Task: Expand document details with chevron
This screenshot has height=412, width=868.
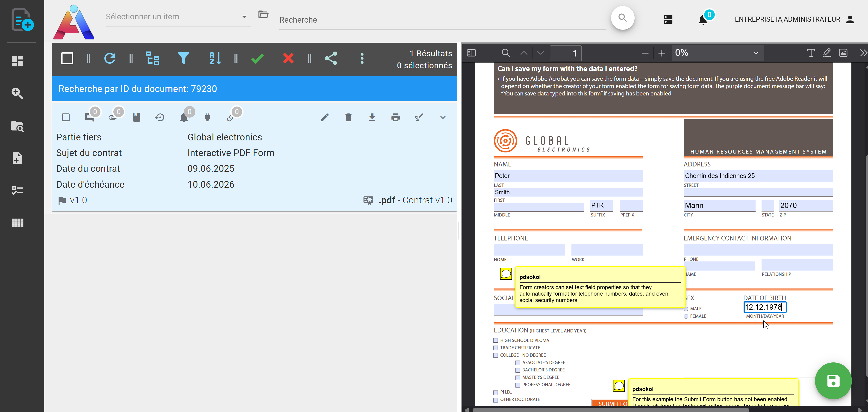Action: pyautogui.click(x=443, y=117)
